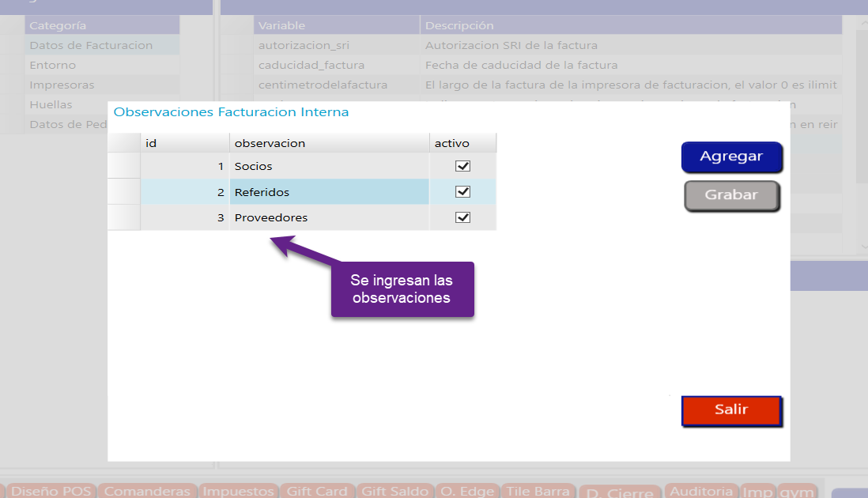
Task: Toggle the activo checkbox for Referidos
Action: [x=463, y=192]
